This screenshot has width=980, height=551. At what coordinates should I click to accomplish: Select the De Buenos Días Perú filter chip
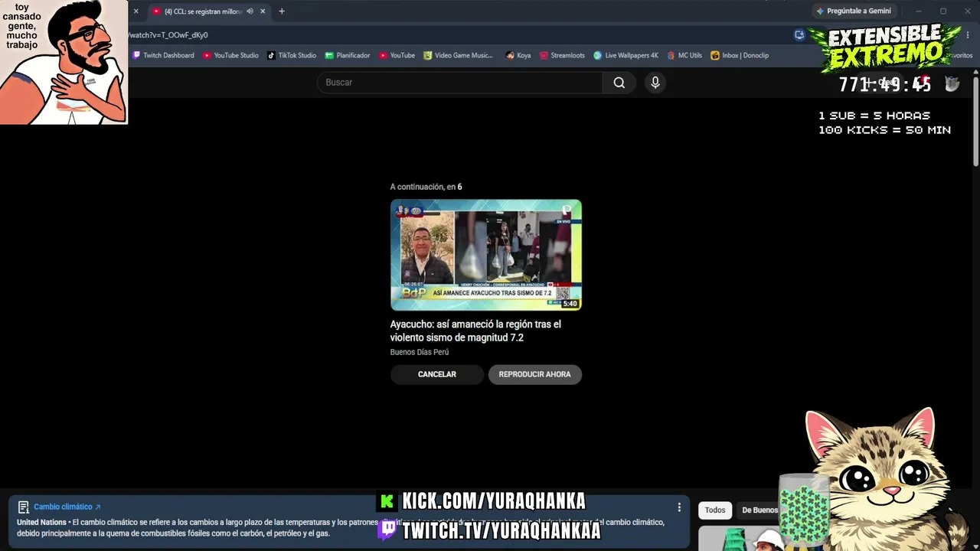(758, 510)
